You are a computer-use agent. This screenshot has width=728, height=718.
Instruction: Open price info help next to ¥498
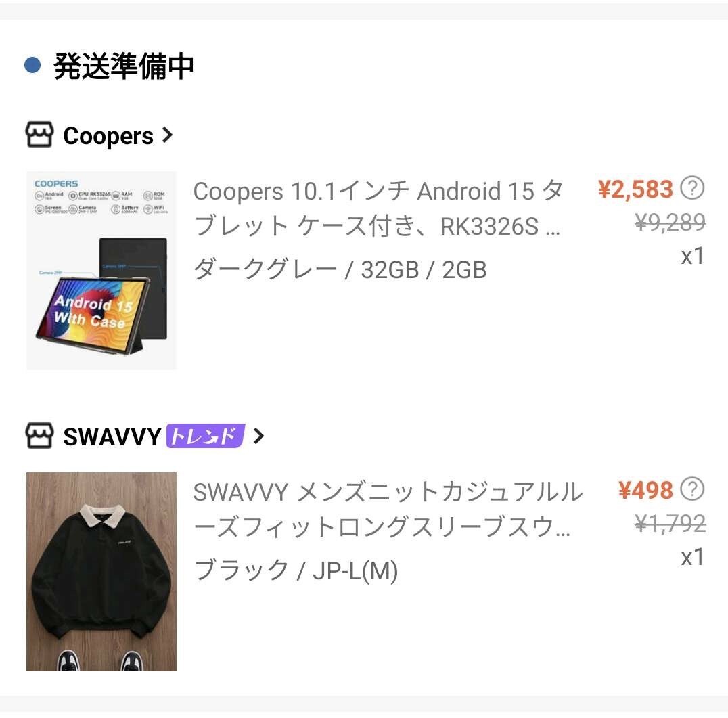click(692, 489)
